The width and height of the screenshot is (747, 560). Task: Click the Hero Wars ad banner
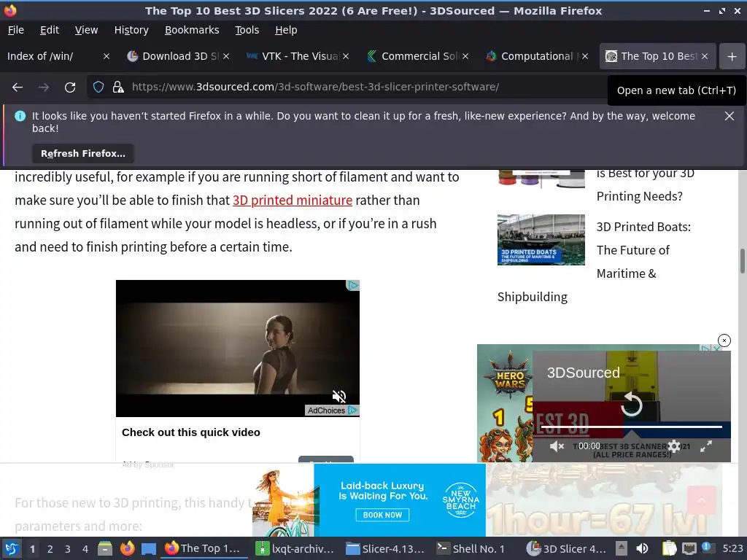504,403
